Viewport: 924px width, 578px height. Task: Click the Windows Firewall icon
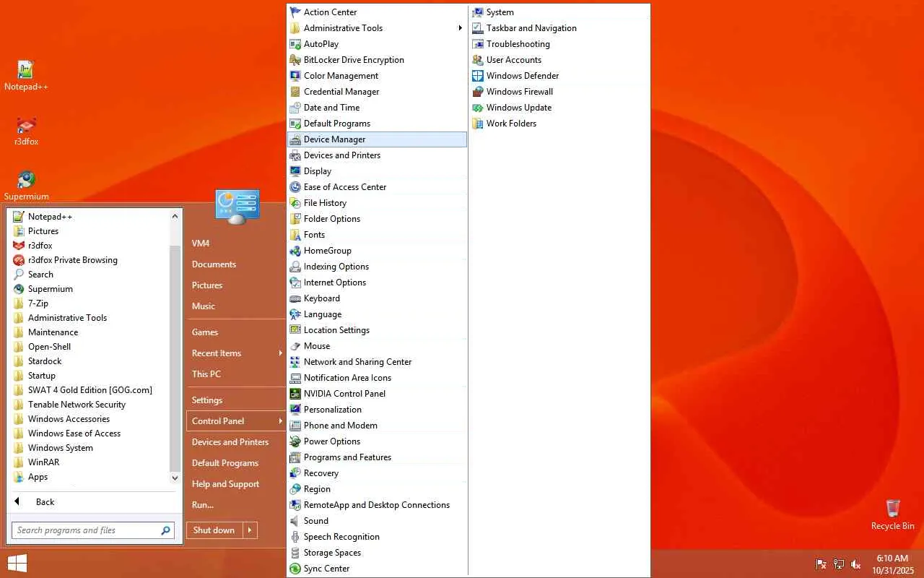click(478, 92)
